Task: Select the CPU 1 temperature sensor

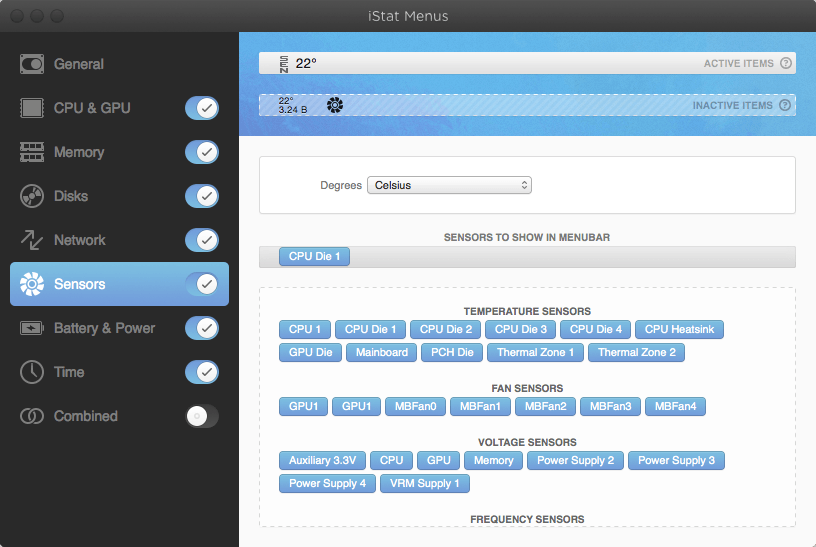Action: click(x=305, y=329)
